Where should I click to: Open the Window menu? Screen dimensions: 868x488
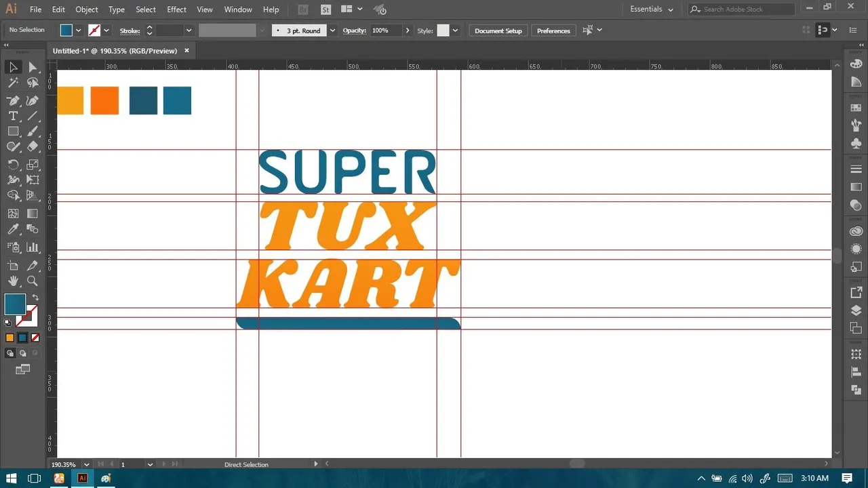[238, 9]
